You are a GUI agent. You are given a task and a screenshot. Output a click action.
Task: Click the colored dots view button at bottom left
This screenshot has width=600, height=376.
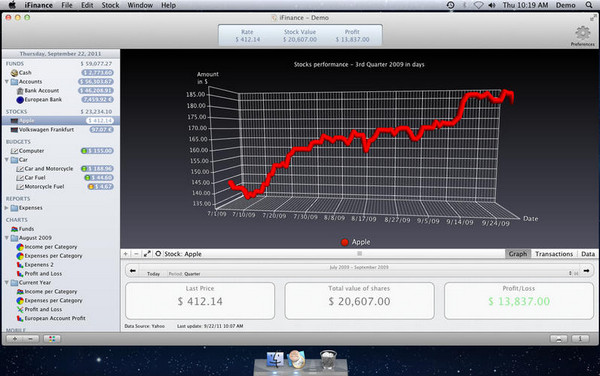coord(52,339)
